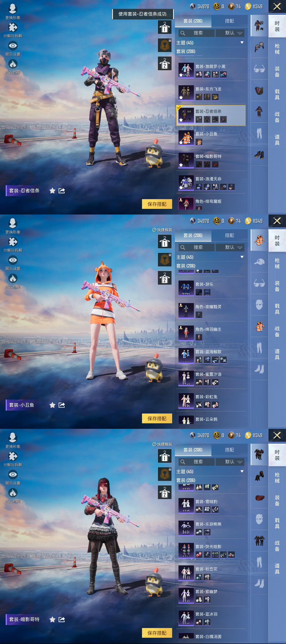
Task: Open 热力档案 flame icon in top screenshot
Action: coord(13,64)
